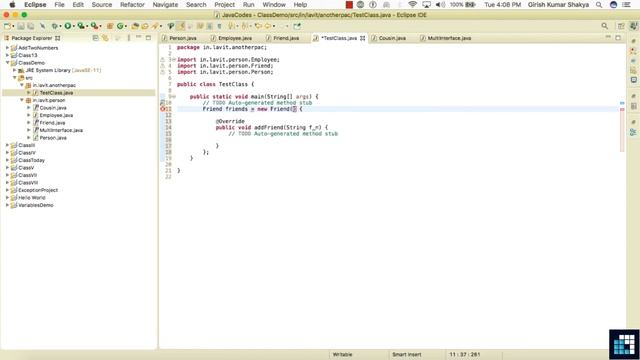Click the Debug bug icon
Image resolution: width=640 pixels, height=360 pixels.
pos(54,26)
